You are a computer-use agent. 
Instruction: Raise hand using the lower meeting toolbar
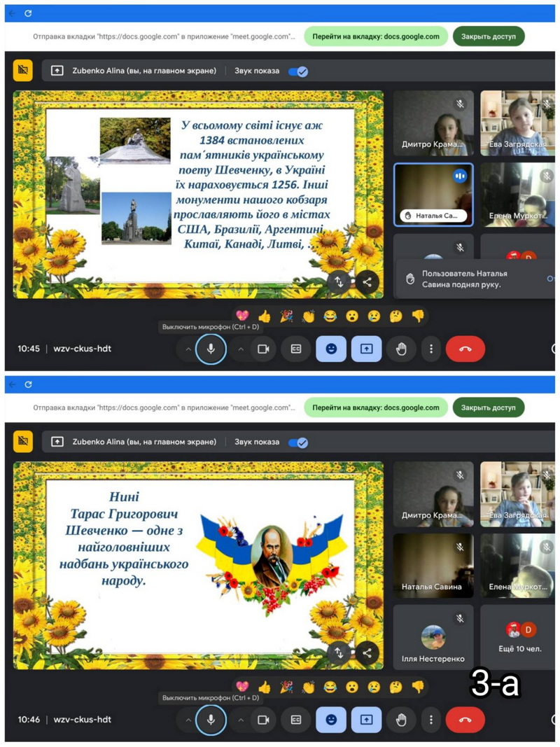(x=401, y=719)
